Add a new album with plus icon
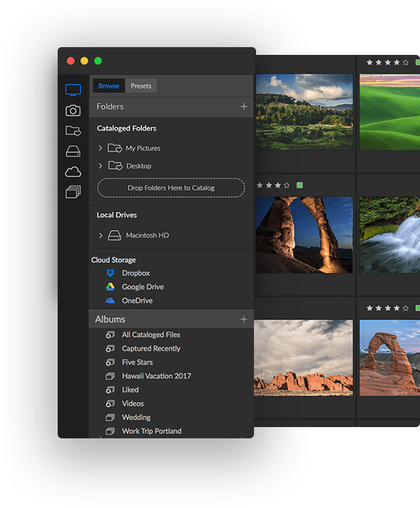 point(244,319)
